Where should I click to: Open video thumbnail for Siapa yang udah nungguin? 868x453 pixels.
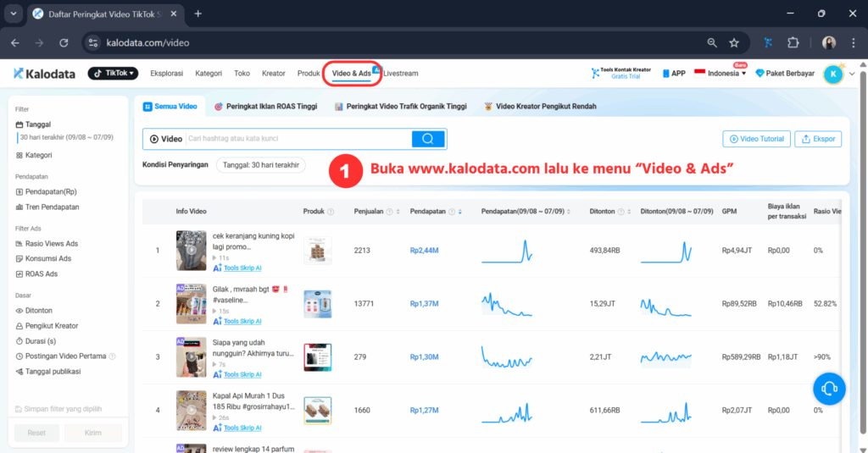pos(191,356)
